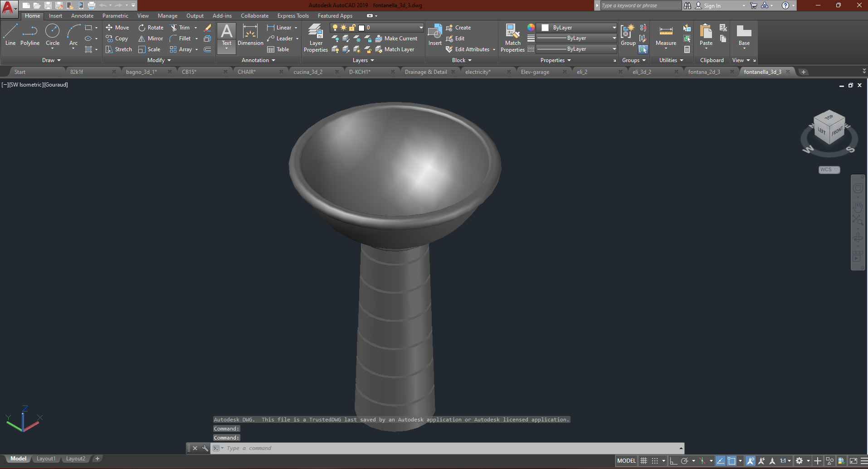
Task: Open the Annotate ribbon tab
Action: (82, 16)
